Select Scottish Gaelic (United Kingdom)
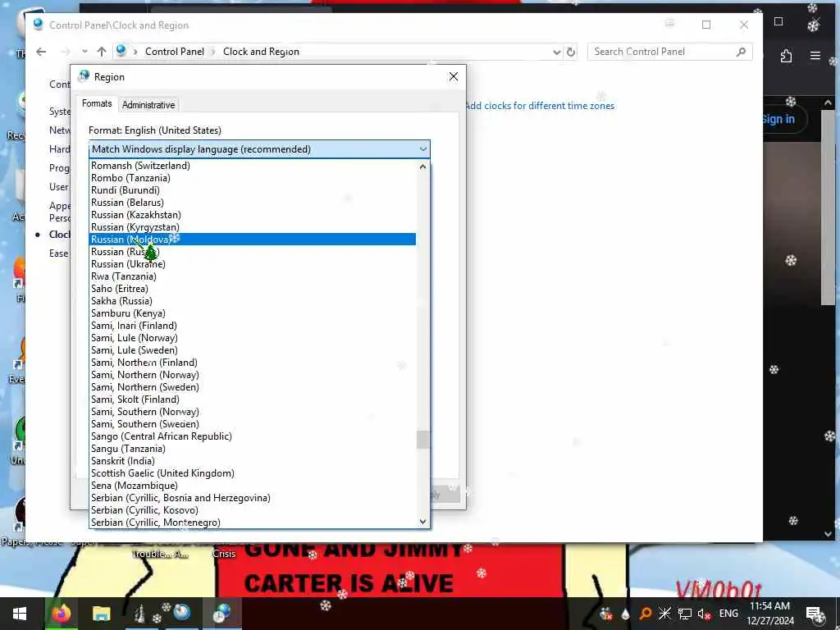840x630 pixels. [x=253, y=473]
